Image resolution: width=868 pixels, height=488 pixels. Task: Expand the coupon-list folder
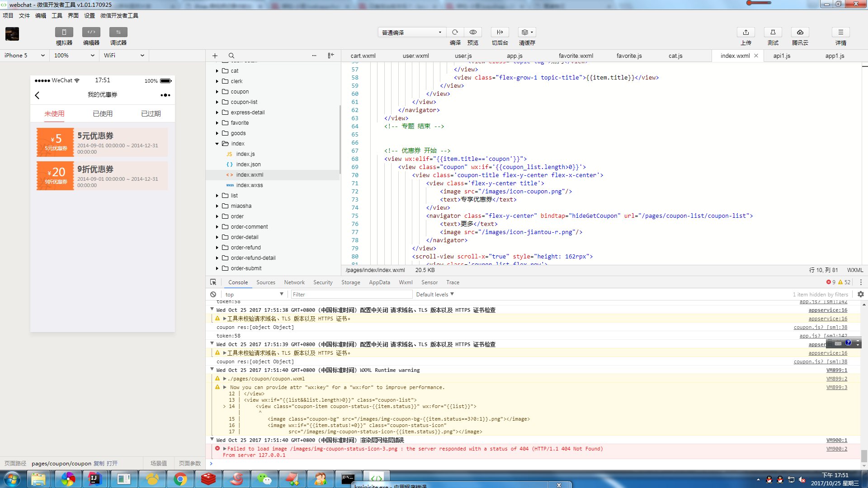[217, 102]
